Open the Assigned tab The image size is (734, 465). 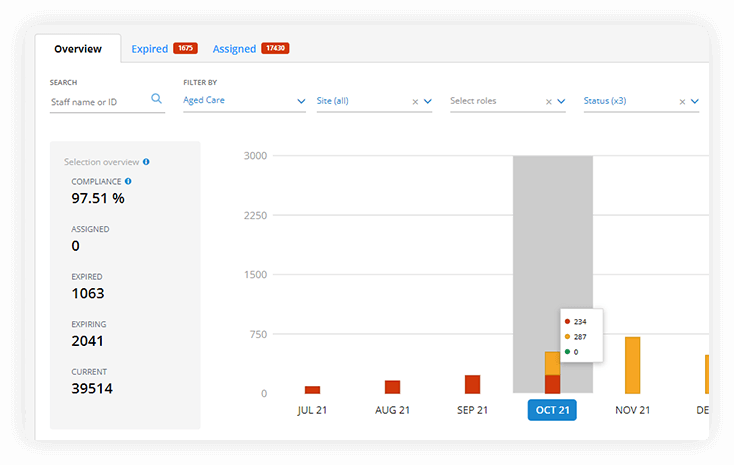[235, 48]
